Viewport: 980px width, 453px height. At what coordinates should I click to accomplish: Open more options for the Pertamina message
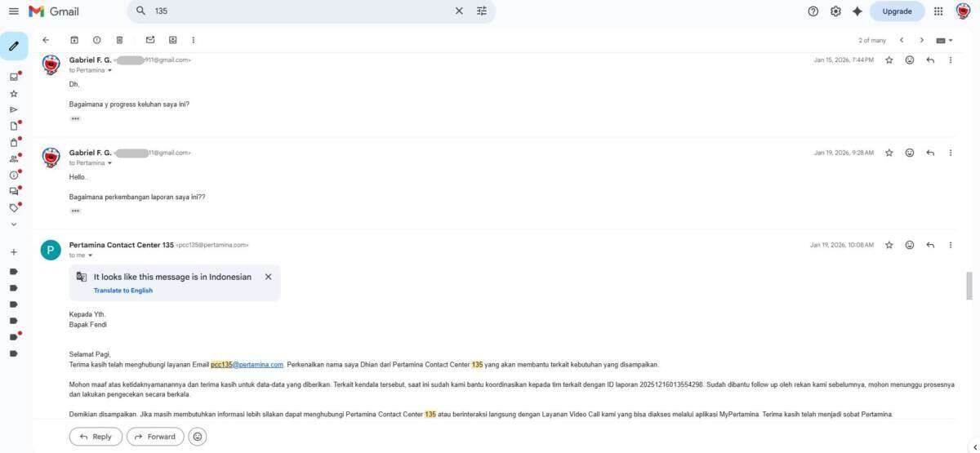tap(951, 245)
